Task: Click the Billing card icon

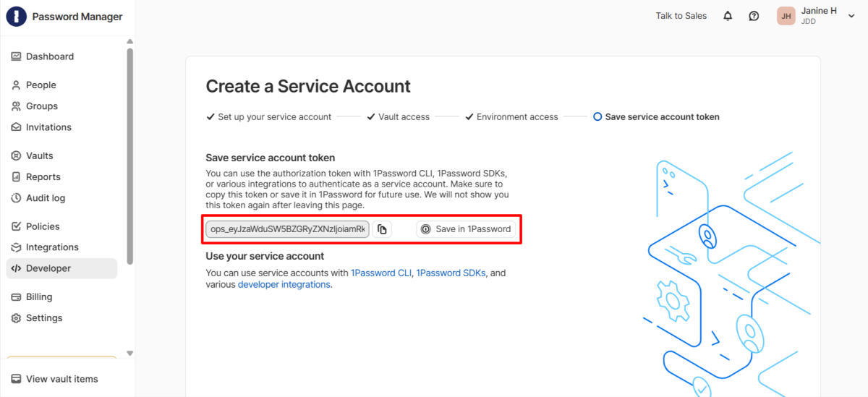Action: point(16,296)
